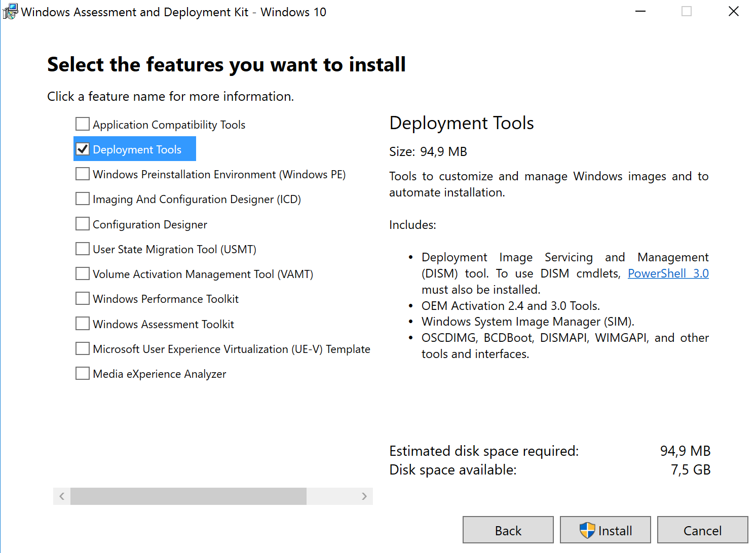Screen dimensions: 756x553
Task: Click the ADK installer icon in the title bar
Action: (x=10, y=11)
